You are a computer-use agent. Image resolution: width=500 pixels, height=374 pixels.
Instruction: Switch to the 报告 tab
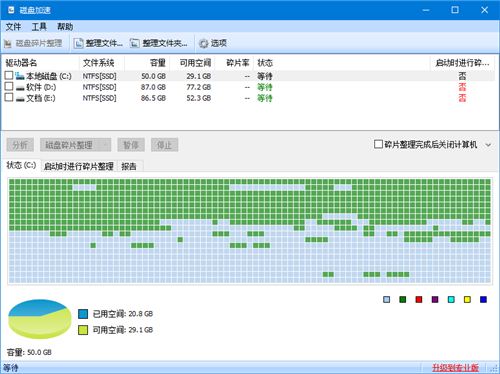tap(129, 166)
